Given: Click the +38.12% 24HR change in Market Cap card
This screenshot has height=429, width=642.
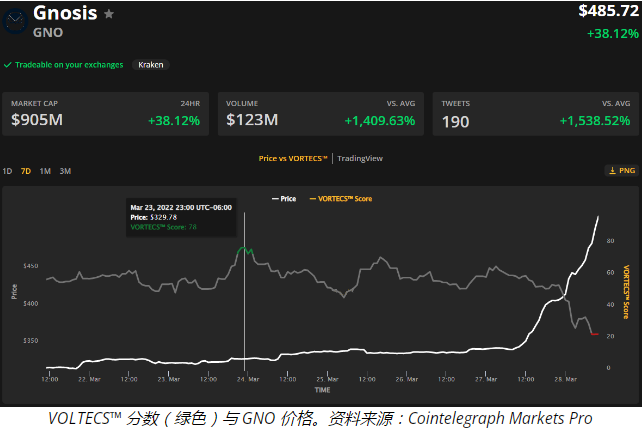Looking at the screenshot, I should point(174,121).
